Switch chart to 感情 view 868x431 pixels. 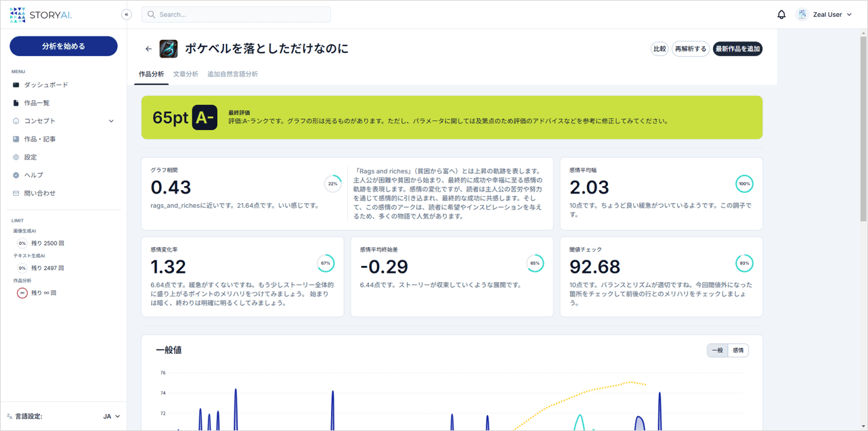pyautogui.click(x=738, y=350)
